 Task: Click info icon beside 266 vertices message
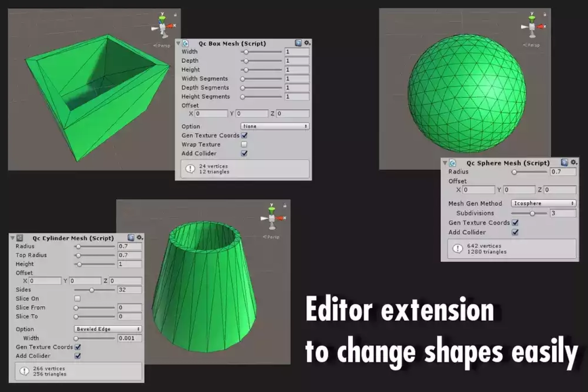[x=24, y=371]
